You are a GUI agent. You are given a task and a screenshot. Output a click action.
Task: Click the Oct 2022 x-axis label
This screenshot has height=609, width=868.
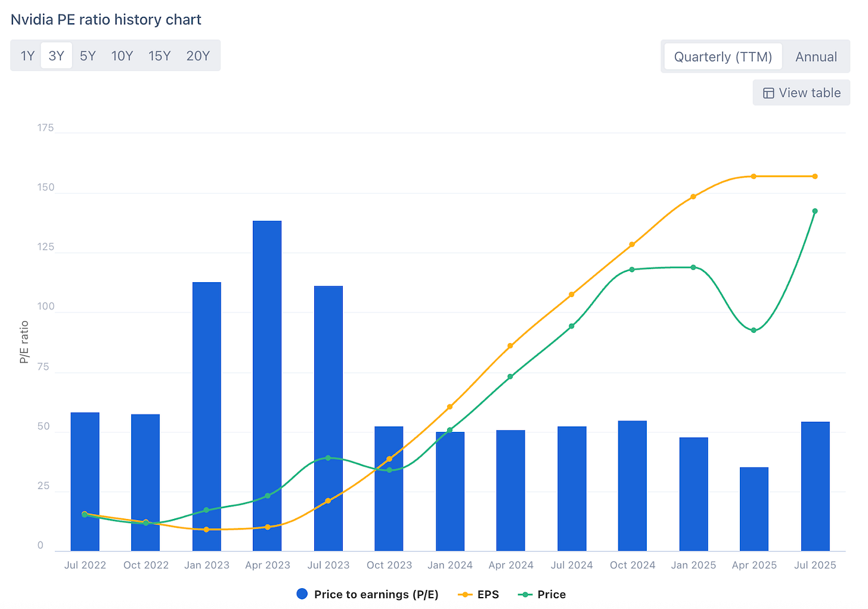tap(146, 565)
